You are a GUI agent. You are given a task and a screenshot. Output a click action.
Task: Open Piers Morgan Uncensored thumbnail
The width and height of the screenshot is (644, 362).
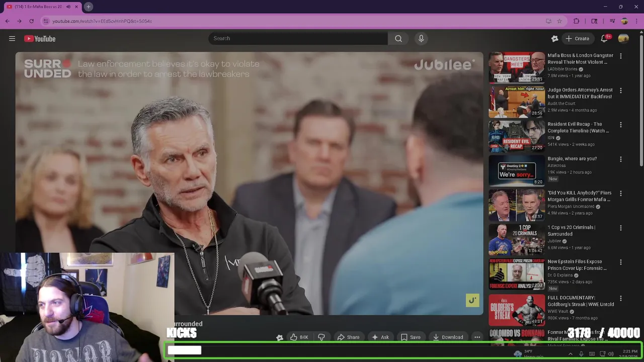click(x=517, y=205)
